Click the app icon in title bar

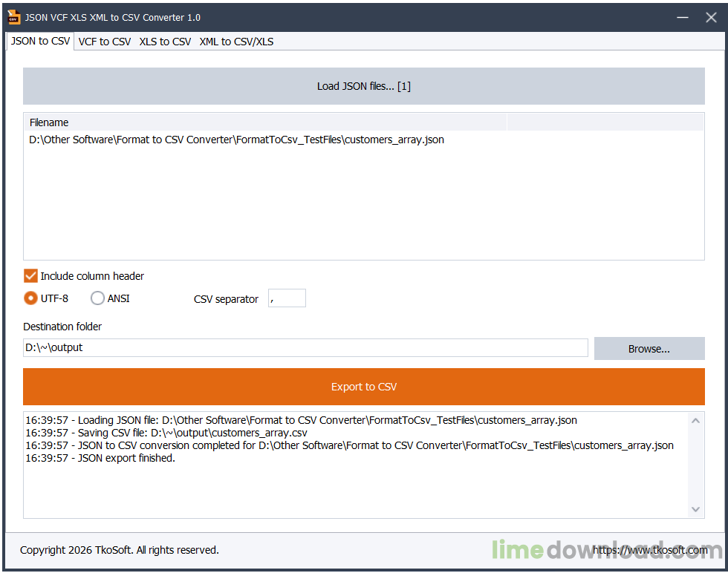pos(14,17)
